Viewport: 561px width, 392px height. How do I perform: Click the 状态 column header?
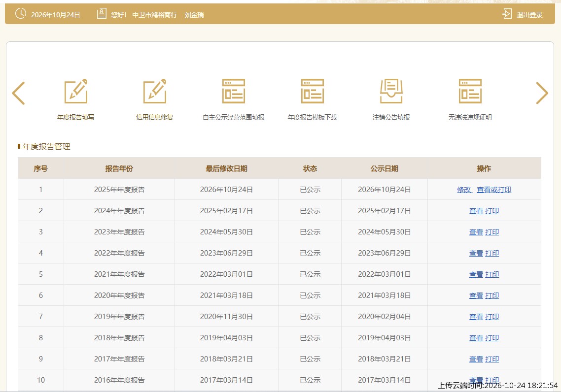click(310, 168)
